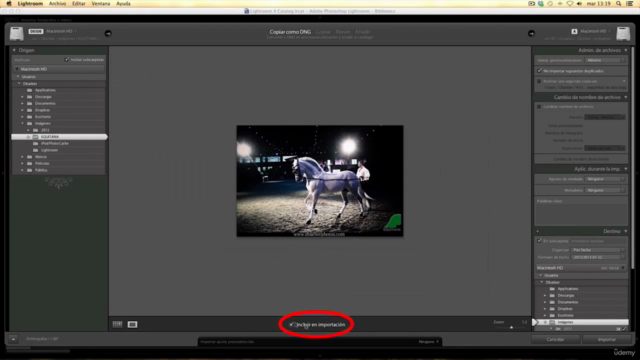Screen dimensions: 640x360
Task: Adjust the Zoom slider
Action: pyautogui.click(x=511, y=327)
